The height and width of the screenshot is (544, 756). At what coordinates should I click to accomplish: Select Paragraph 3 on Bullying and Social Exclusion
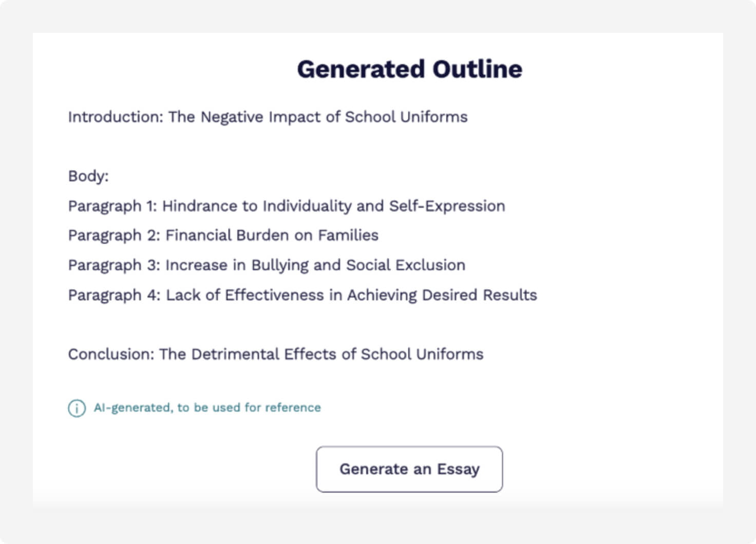[267, 265]
